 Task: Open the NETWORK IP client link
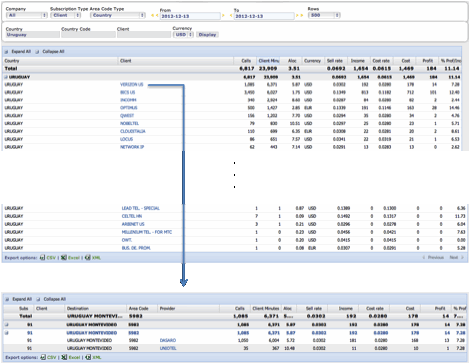[x=132, y=147]
